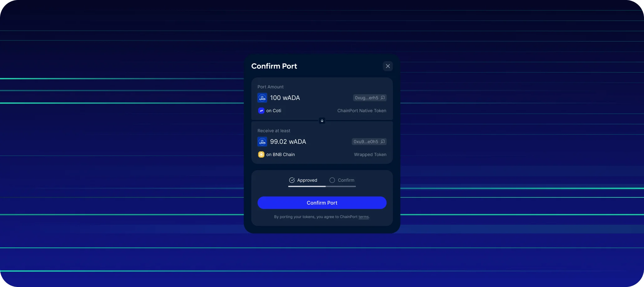Open the ChainPort terms link
This screenshot has height=287, width=644.
tap(364, 217)
